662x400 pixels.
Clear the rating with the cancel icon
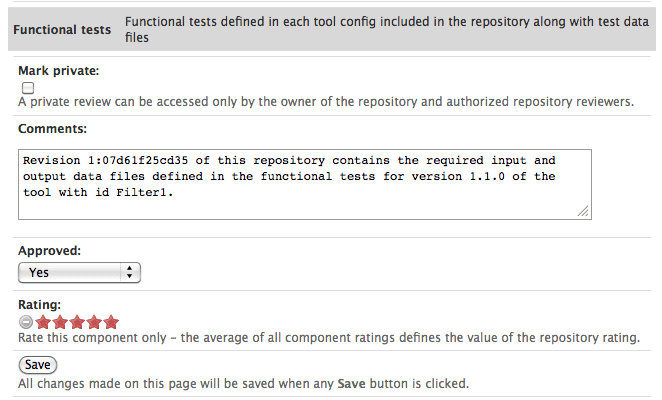click(x=26, y=322)
